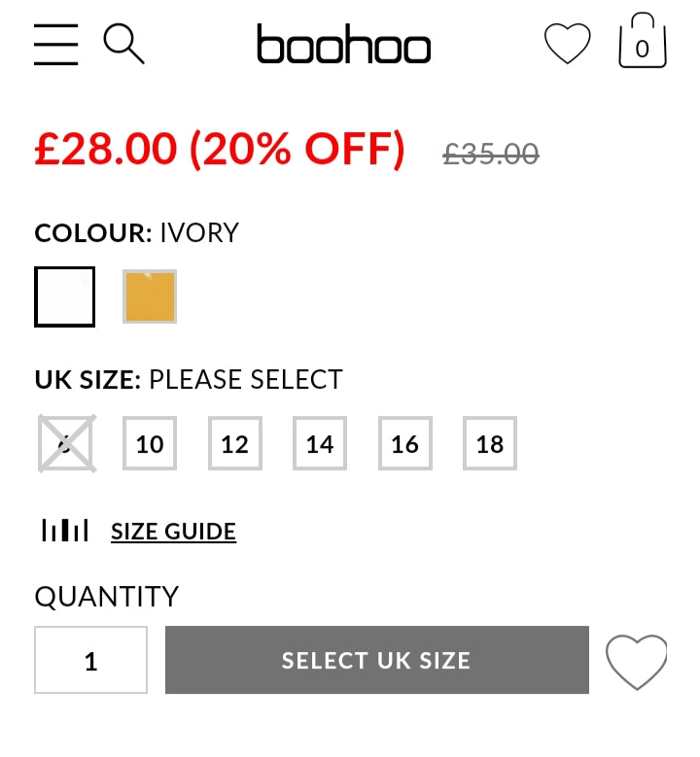Click the quantity input field
Image resolution: width=700 pixels, height=757 pixels.
point(90,660)
